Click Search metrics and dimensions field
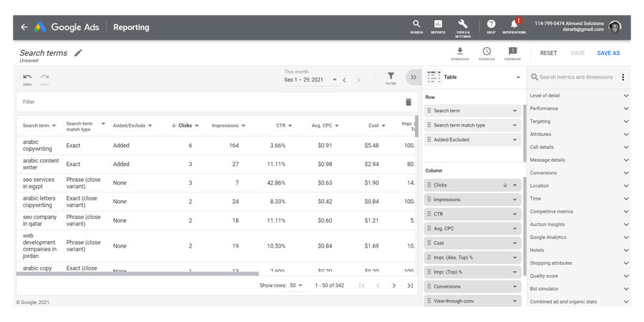This screenshot has height=322, width=644. tap(576, 77)
